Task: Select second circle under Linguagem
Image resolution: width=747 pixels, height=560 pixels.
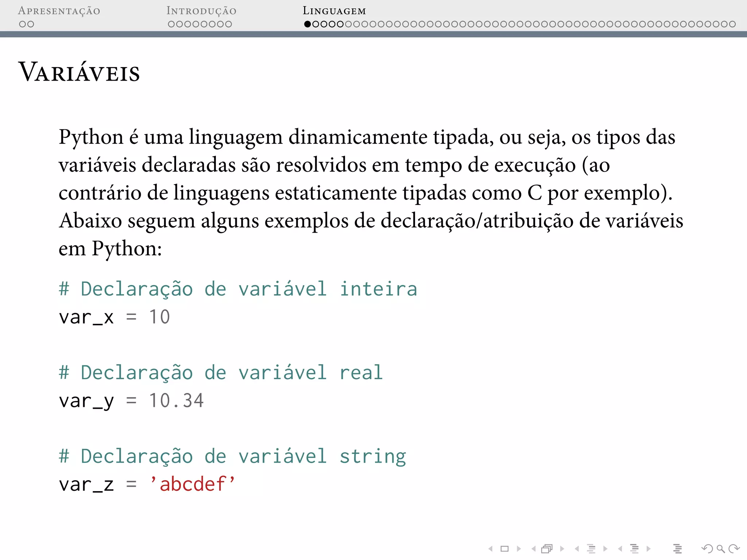Action: coord(316,24)
